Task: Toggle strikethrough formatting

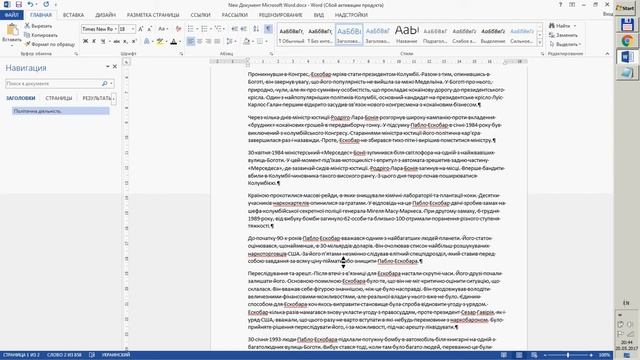Action: [117, 41]
